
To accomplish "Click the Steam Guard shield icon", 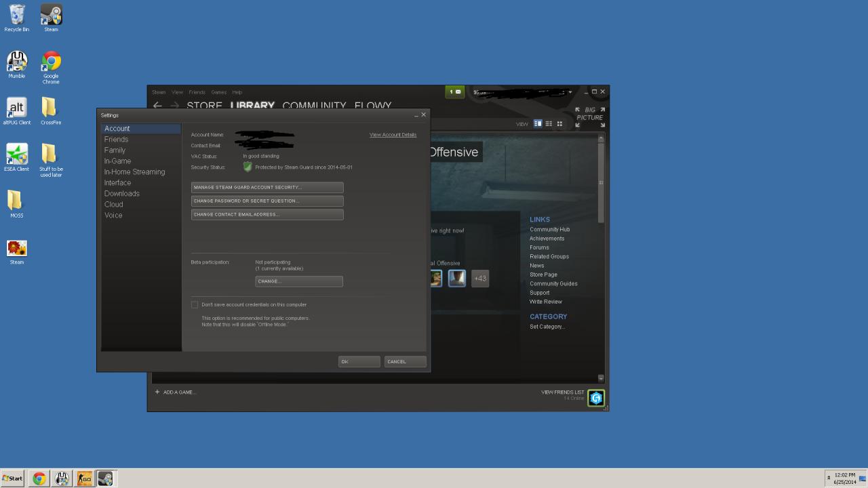I will coord(247,167).
